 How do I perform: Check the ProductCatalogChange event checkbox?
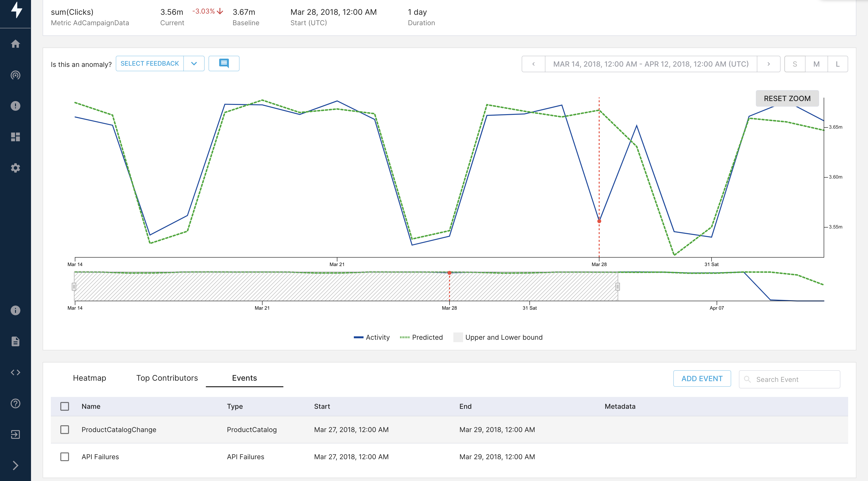(x=65, y=429)
